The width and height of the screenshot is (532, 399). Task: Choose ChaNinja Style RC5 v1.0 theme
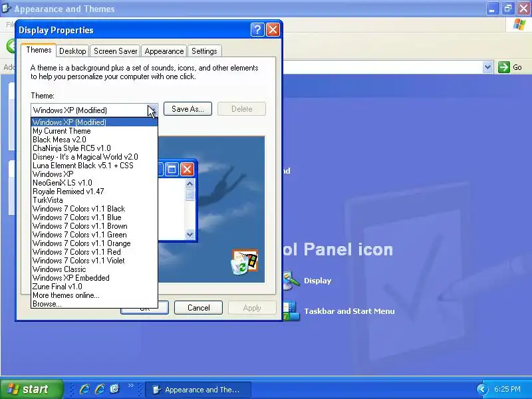[94, 148]
